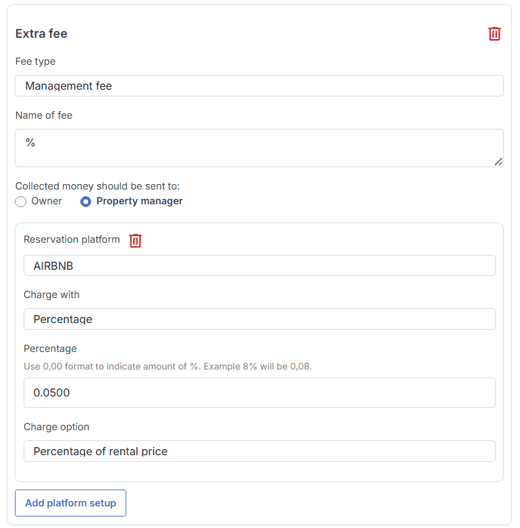Click the Charge option label
Image resolution: width=520 pixels, height=528 pixels.
point(56,427)
